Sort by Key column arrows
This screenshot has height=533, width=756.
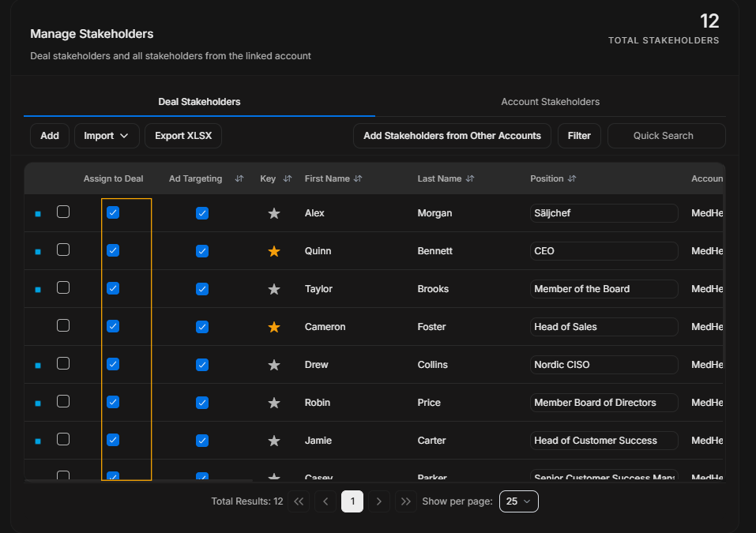click(x=288, y=178)
